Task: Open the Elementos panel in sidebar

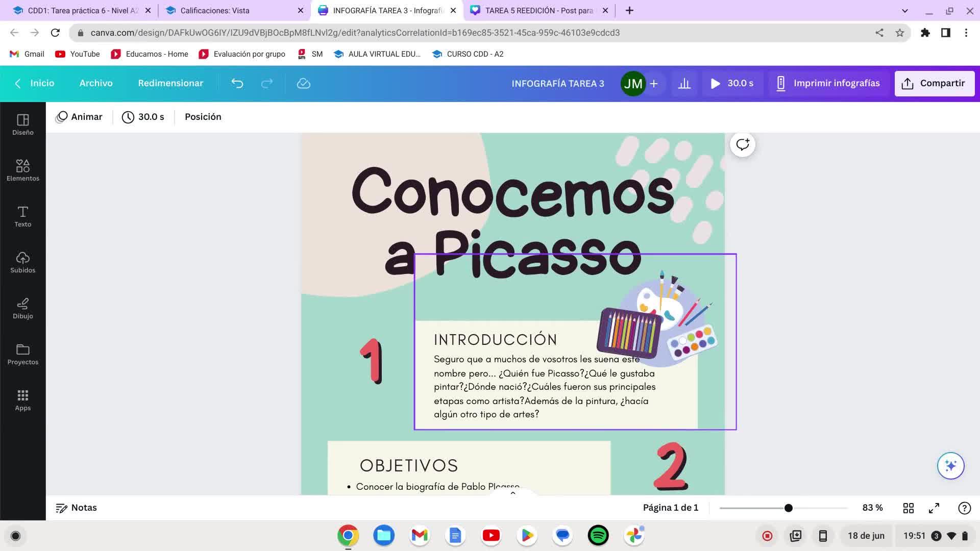Action: [23, 170]
